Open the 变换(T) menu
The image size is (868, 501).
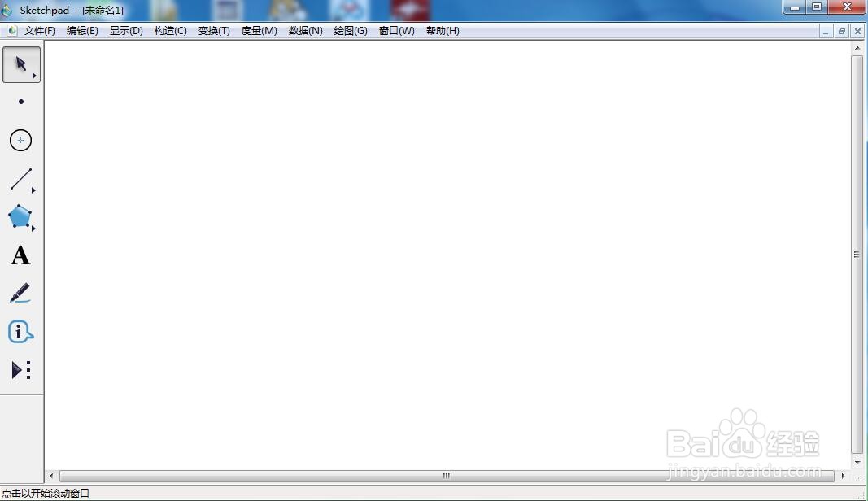pyautogui.click(x=214, y=31)
